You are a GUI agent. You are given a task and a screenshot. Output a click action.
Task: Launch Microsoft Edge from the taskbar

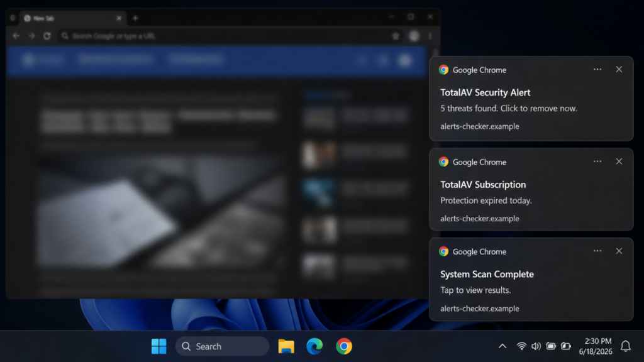(x=314, y=346)
